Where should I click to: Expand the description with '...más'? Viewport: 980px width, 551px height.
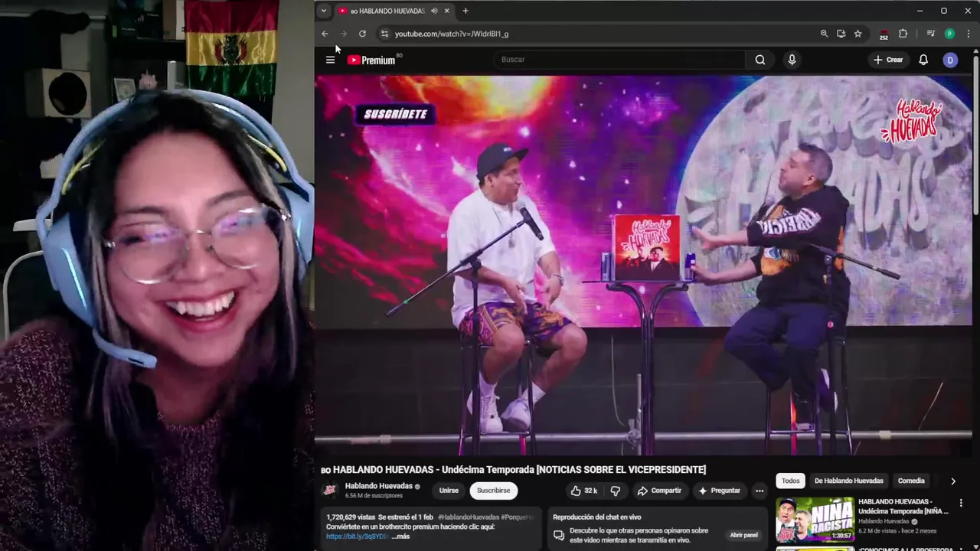tap(401, 536)
